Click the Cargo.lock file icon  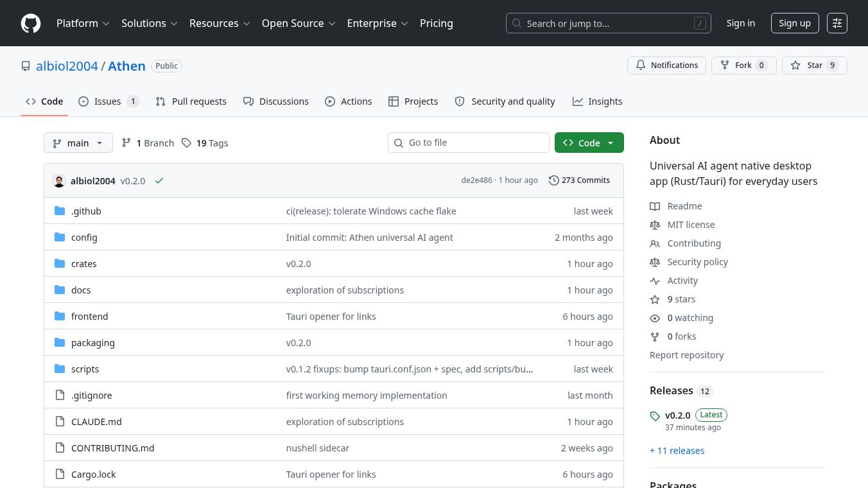click(x=60, y=474)
